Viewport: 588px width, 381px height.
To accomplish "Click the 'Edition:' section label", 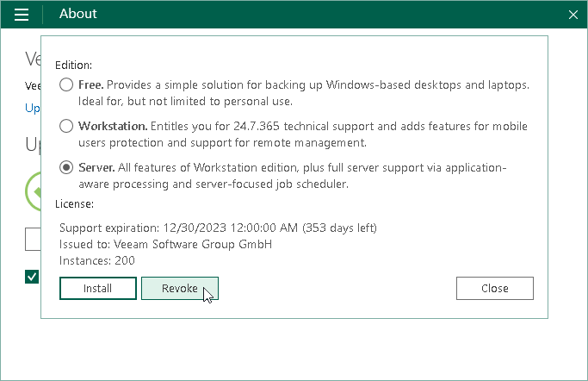I will [x=73, y=65].
